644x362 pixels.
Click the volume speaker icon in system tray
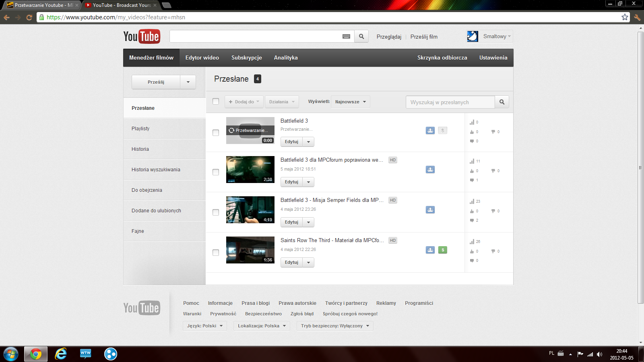coord(599,354)
